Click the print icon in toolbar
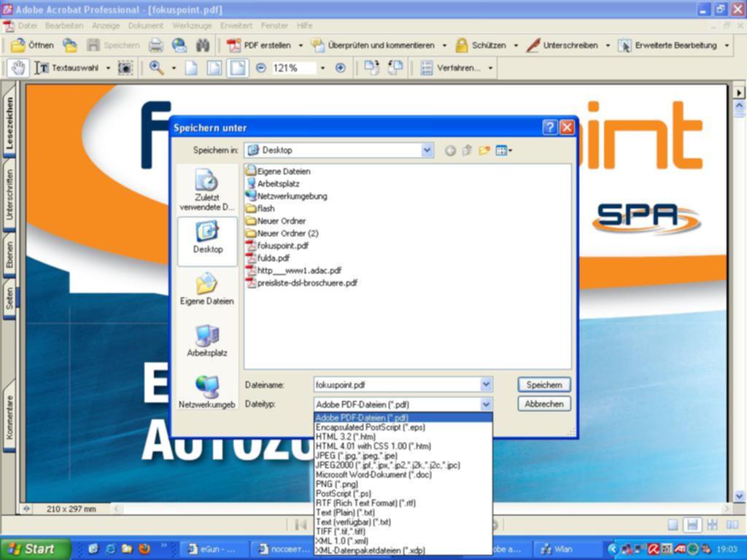 (156, 45)
